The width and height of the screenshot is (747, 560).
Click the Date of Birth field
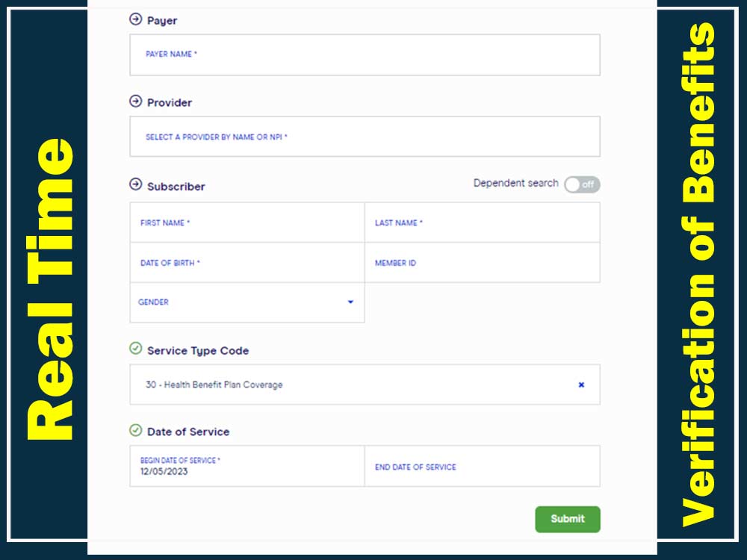coord(247,262)
